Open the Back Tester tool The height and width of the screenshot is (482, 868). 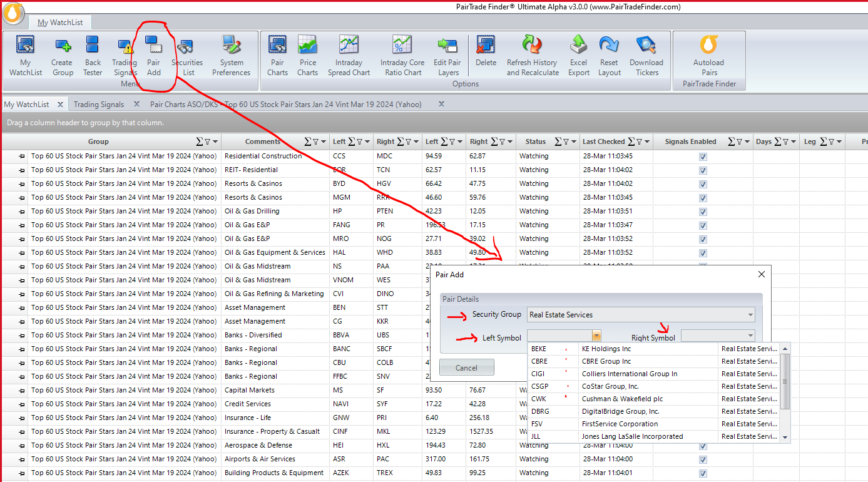click(93, 56)
